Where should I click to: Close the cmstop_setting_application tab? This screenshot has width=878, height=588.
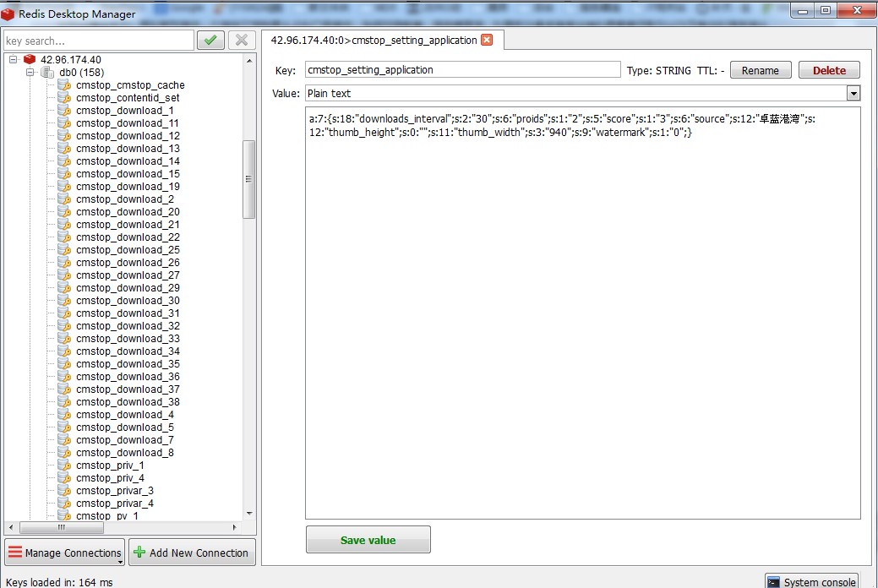click(487, 40)
